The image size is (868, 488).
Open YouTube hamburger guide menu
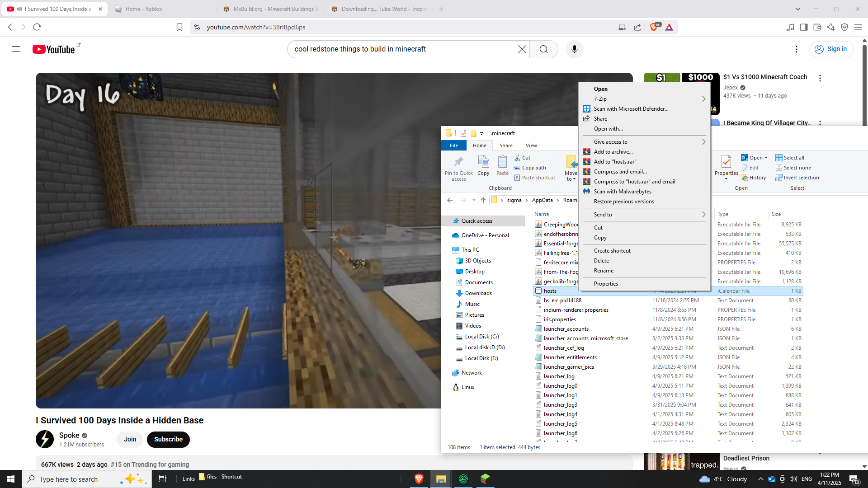[16, 49]
